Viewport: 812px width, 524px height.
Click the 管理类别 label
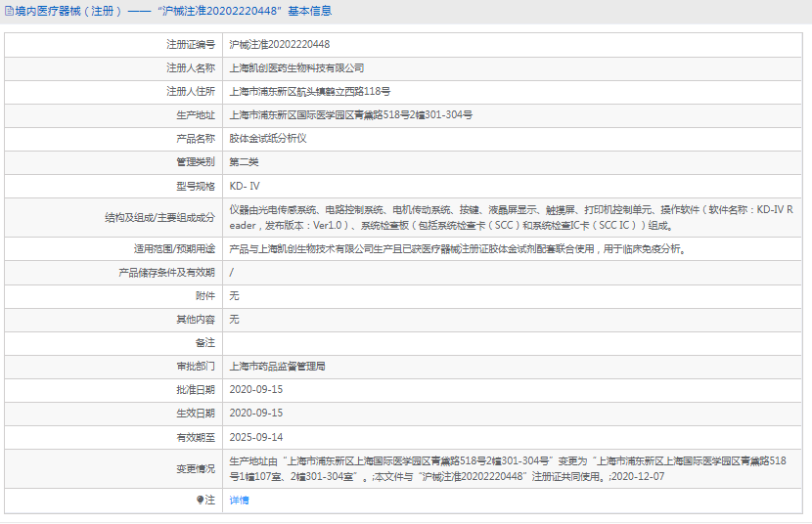tap(196, 162)
